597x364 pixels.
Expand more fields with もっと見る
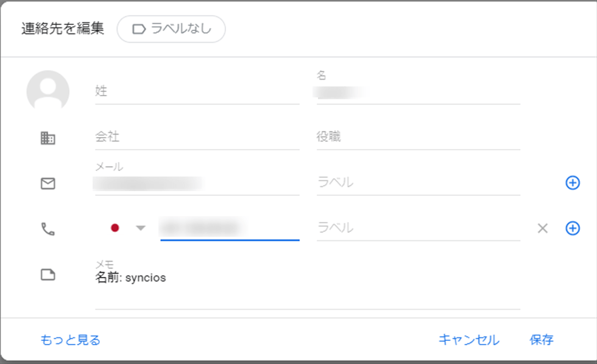(70, 340)
